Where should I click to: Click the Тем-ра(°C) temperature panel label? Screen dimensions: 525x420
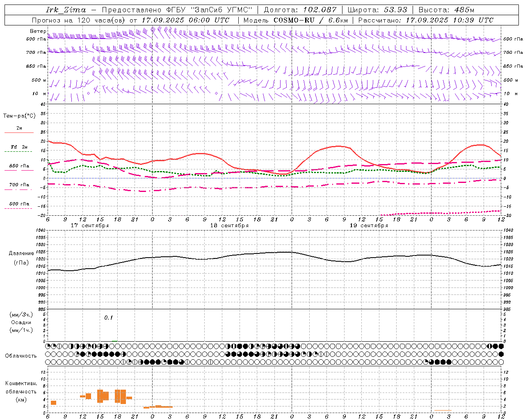click(x=19, y=116)
